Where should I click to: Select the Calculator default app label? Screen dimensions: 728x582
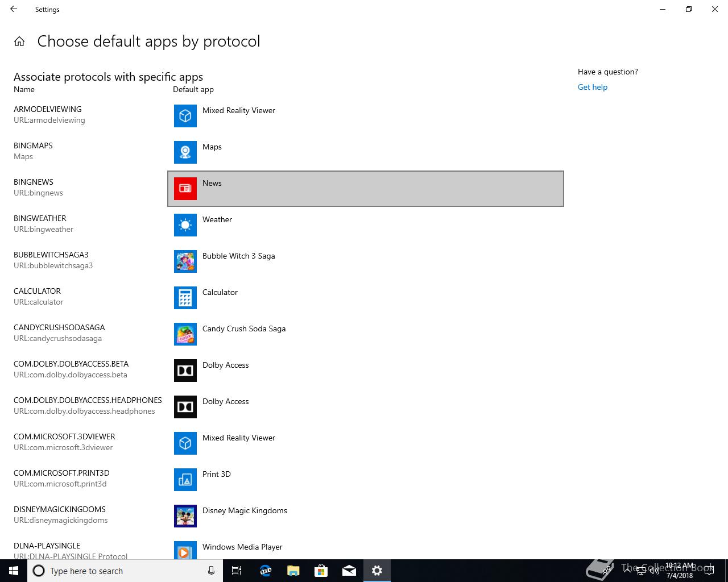point(220,292)
